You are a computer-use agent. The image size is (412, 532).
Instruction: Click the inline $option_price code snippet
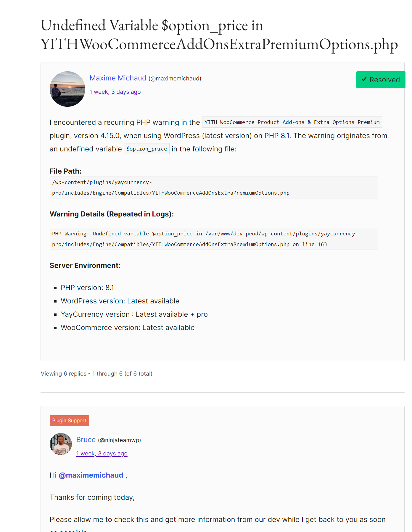point(147,149)
